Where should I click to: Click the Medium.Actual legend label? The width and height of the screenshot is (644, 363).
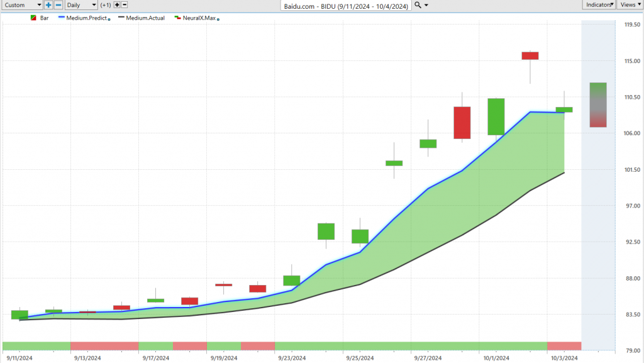(x=145, y=18)
